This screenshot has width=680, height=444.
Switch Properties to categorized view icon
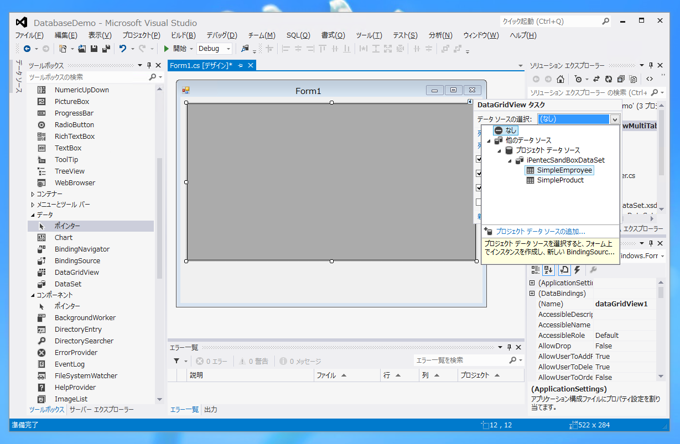click(x=536, y=270)
